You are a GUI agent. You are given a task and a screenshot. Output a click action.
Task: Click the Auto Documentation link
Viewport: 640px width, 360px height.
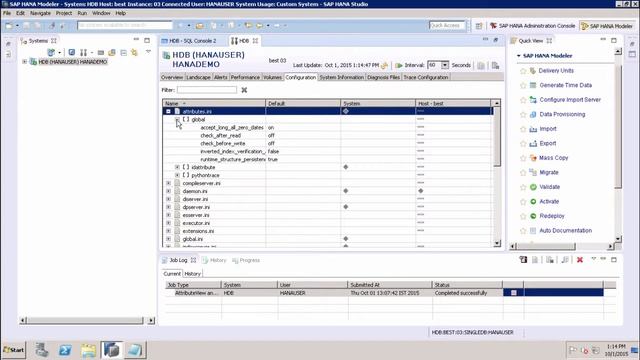pyautogui.click(x=565, y=231)
